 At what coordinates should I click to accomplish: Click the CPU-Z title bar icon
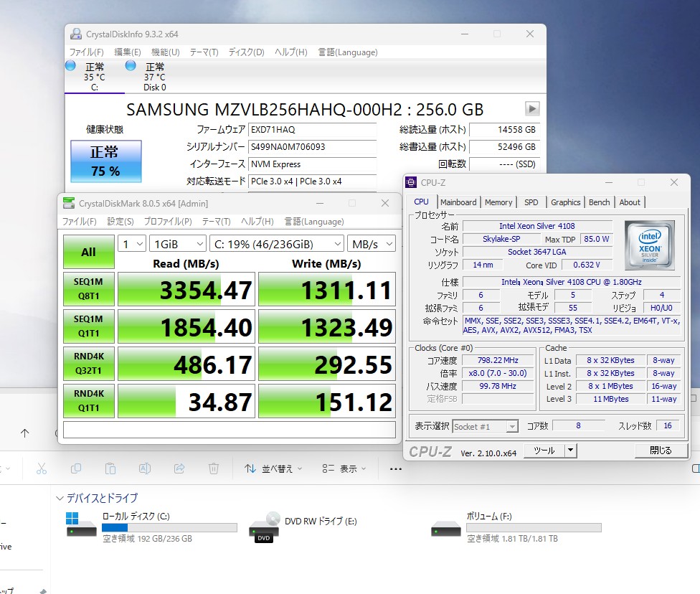411,182
